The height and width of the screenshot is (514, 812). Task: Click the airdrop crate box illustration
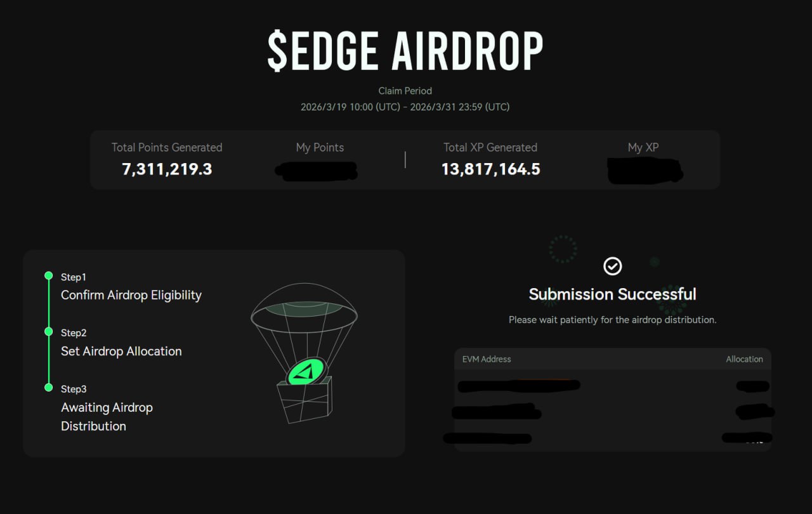click(x=303, y=401)
